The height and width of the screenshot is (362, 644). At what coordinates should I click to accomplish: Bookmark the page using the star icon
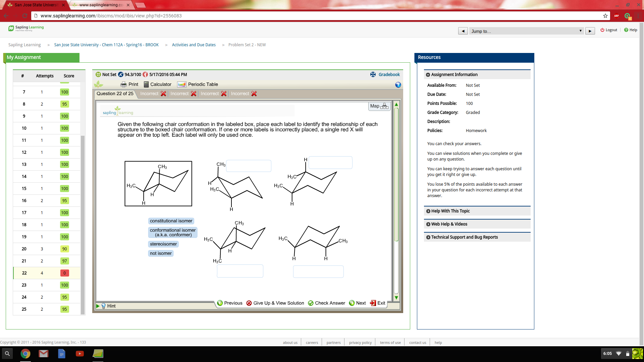[x=605, y=15]
